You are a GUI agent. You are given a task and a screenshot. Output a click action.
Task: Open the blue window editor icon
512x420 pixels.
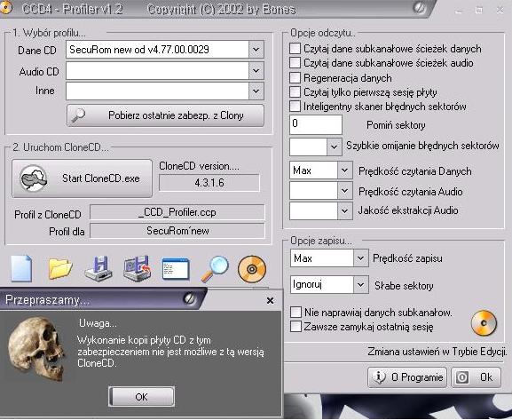176,269
